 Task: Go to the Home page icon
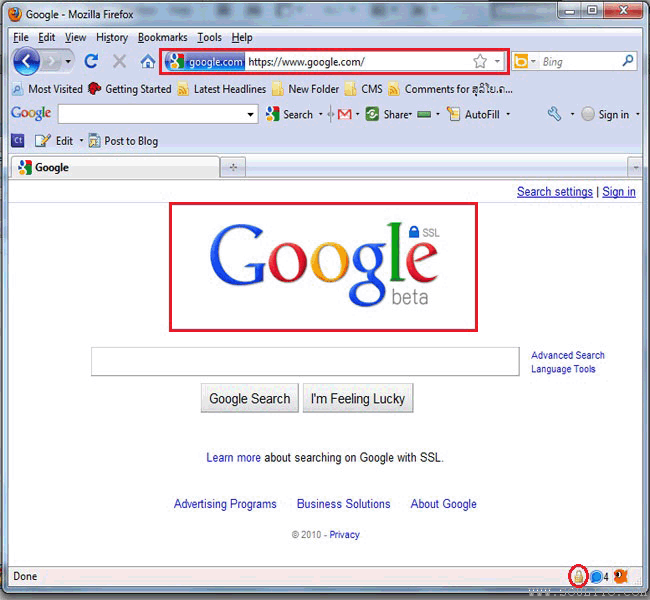tap(148, 61)
